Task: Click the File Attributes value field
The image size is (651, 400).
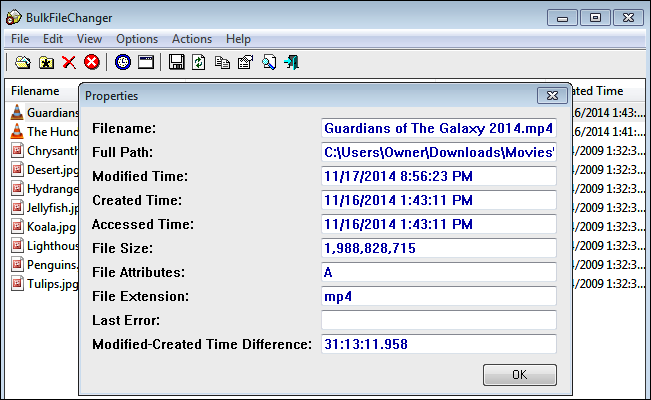Action: [439, 272]
